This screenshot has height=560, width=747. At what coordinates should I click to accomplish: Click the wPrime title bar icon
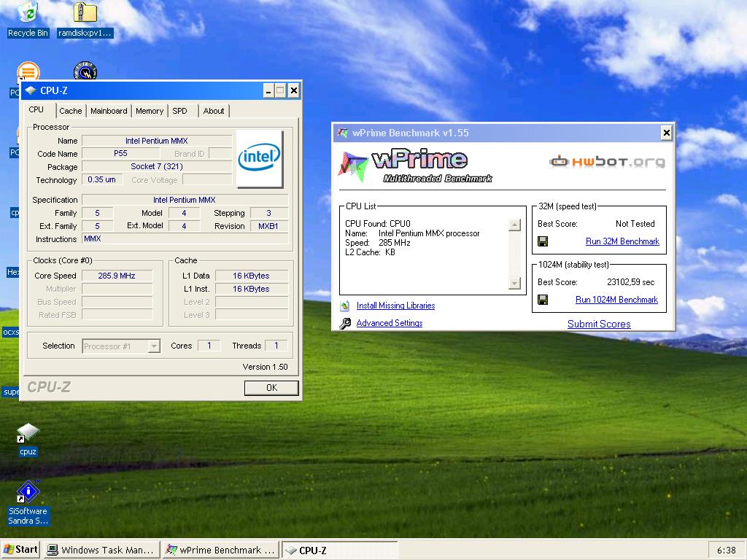tap(343, 133)
